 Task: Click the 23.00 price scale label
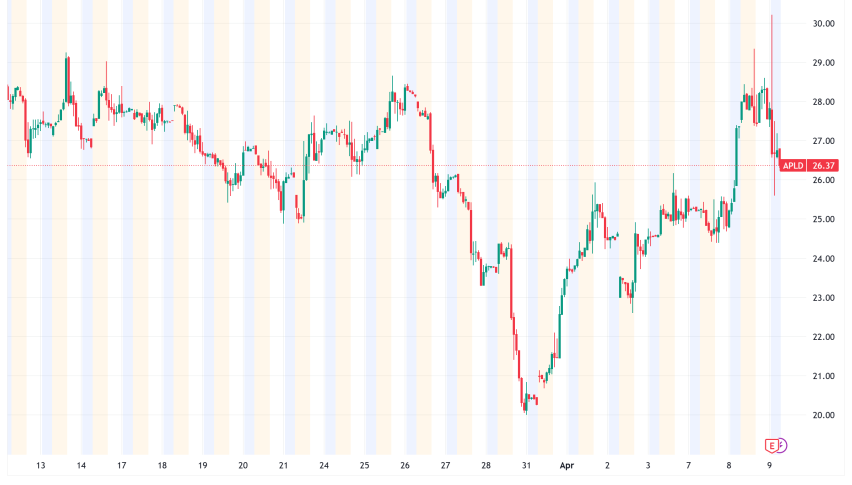tap(823, 298)
